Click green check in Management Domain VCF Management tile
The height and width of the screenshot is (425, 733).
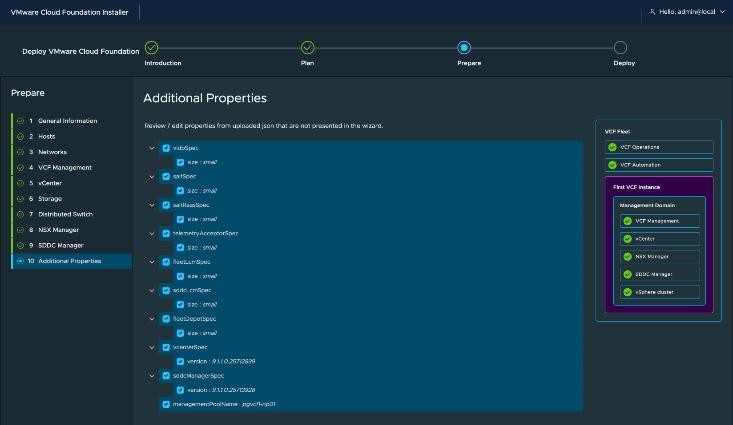point(627,221)
